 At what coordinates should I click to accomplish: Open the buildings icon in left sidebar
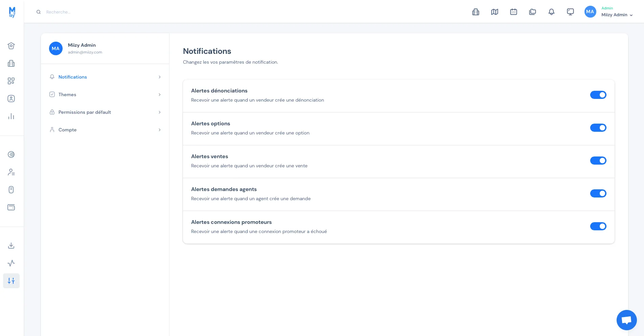click(11, 63)
